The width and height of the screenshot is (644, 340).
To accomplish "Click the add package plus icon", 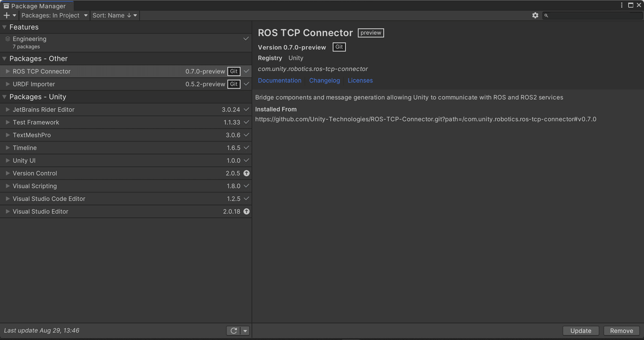I will point(7,16).
